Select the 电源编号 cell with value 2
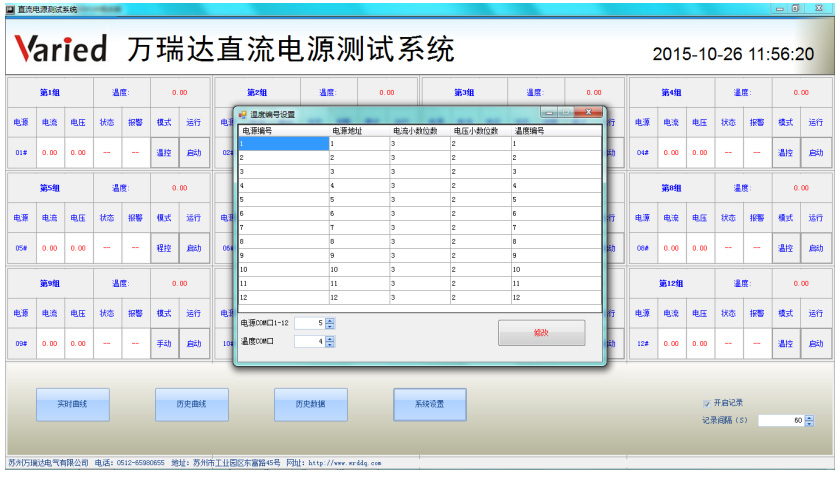The height and width of the screenshot is (480, 840). click(x=283, y=158)
